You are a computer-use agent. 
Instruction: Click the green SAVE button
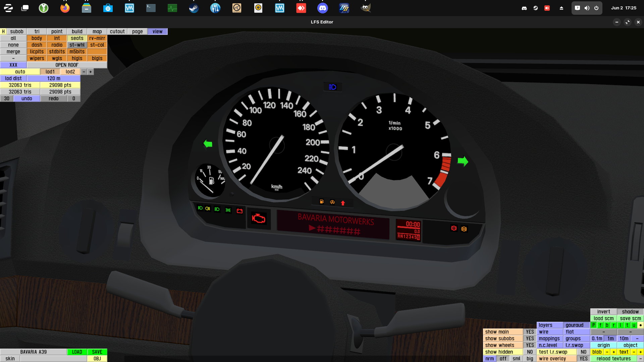pyautogui.click(x=97, y=352)
